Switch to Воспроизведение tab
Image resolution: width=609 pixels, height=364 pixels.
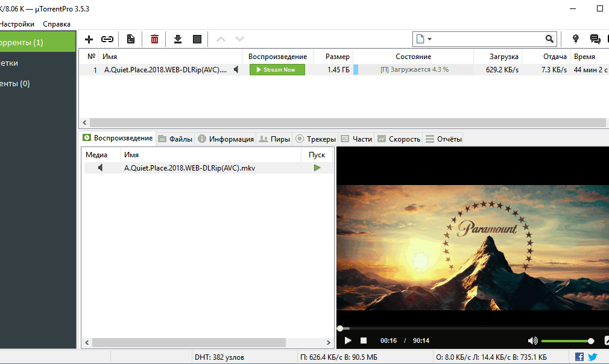(118, 138)
